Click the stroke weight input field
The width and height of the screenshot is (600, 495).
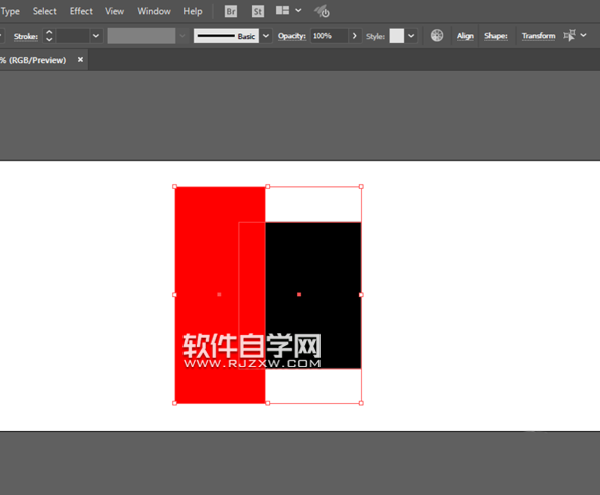pyautogui.click(x=73, y=36)
